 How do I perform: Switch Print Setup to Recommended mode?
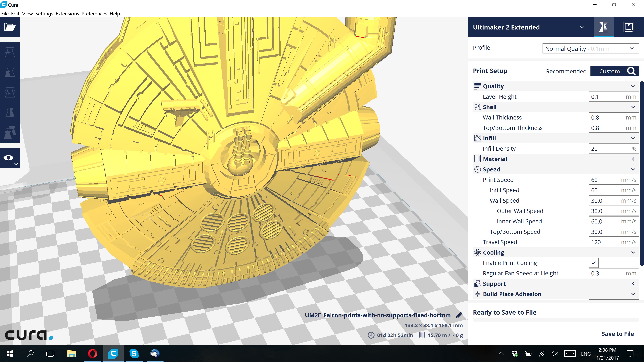tap(566, 71)
